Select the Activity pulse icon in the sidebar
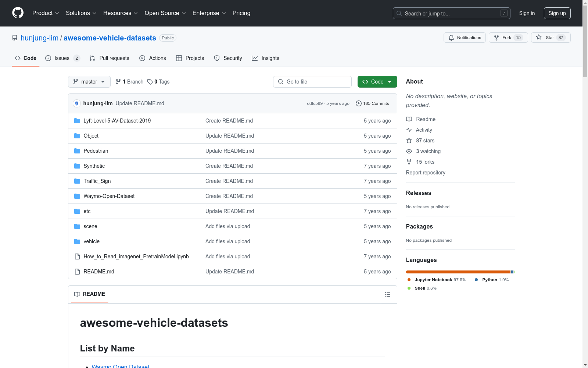Viewport: 588px width, 368px height. 409,130
